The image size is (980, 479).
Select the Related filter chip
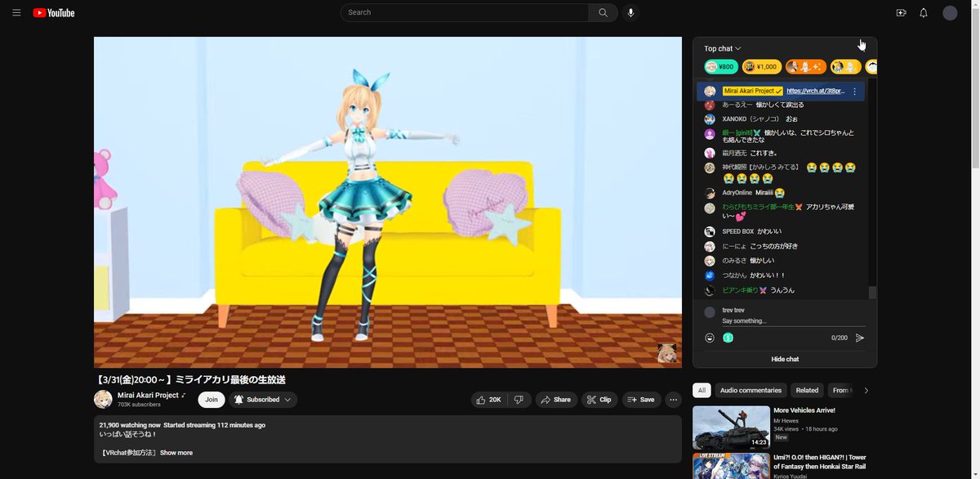point(807,391)
